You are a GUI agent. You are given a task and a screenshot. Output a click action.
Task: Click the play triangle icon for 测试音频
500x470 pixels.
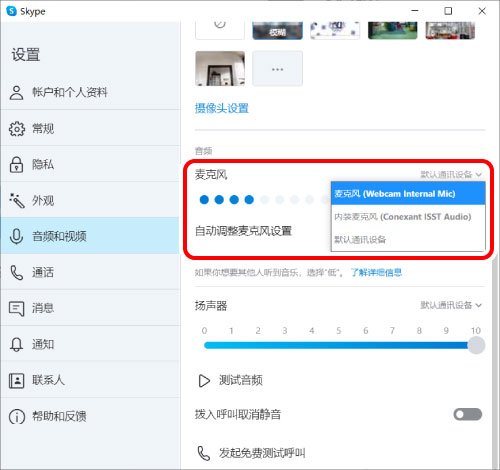204,381
